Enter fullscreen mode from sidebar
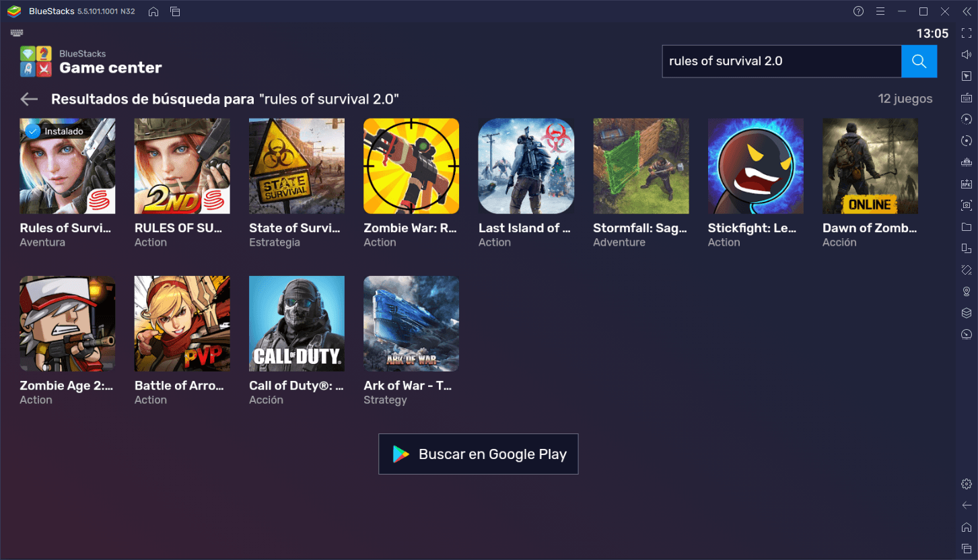 967,33
